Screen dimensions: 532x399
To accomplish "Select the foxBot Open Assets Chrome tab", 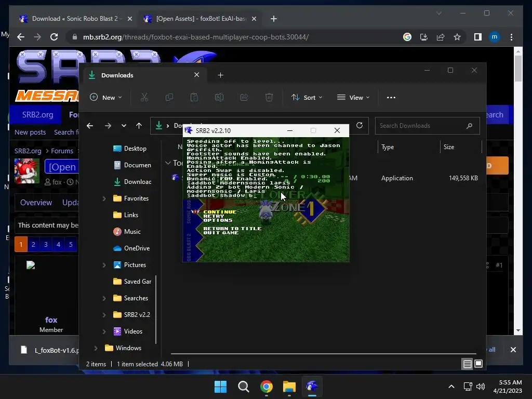I will point(200,19).
